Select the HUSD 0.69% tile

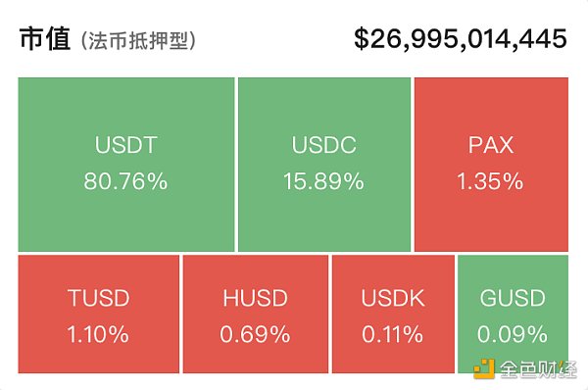pos(256,315)
